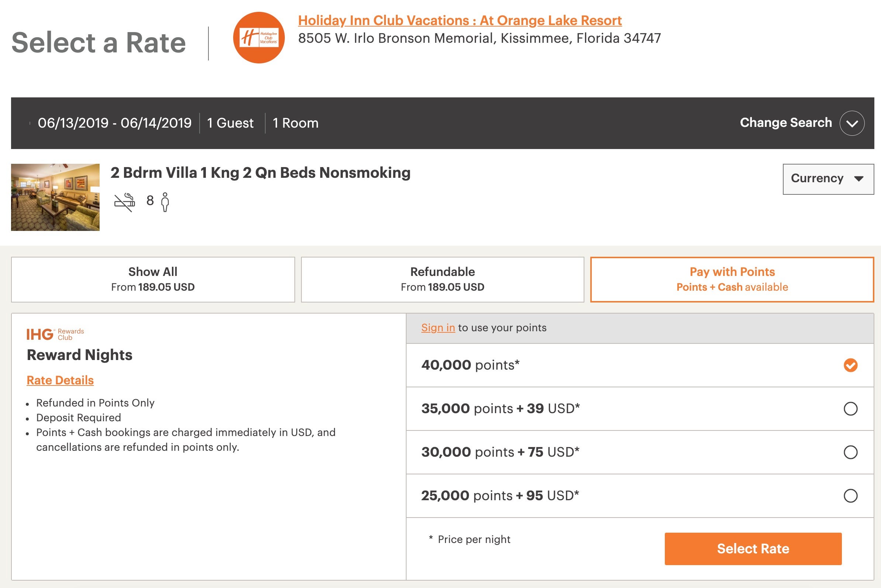Click the Change Search label

(786, 122)
